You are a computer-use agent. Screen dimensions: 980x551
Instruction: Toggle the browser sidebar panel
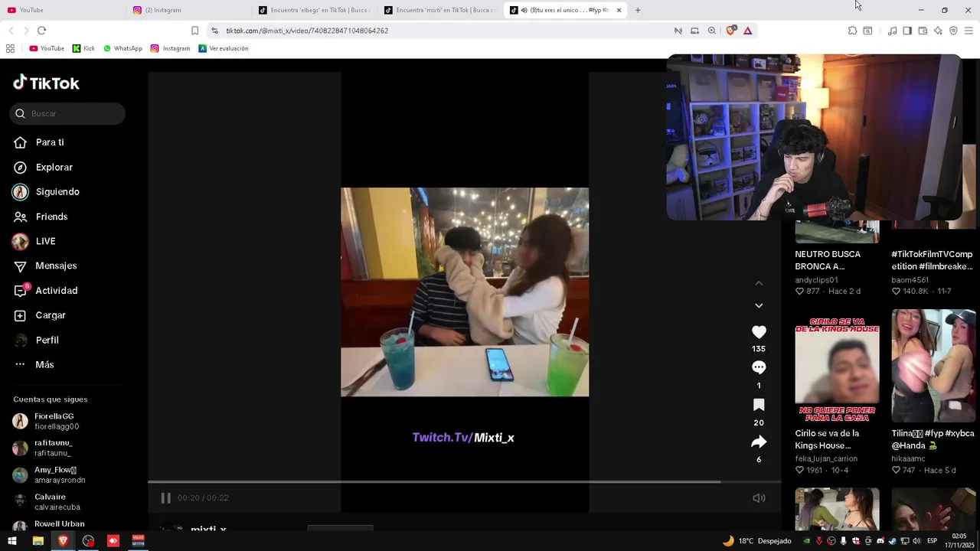[x=907, y=31]
